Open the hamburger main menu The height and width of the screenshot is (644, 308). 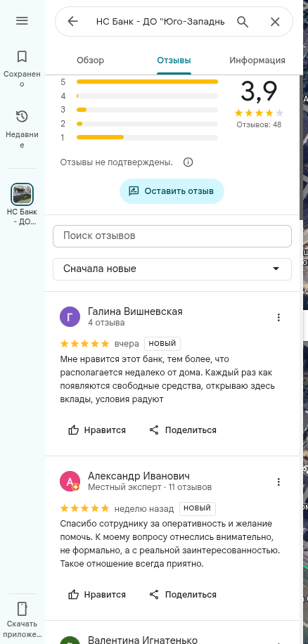pos(22,20)
